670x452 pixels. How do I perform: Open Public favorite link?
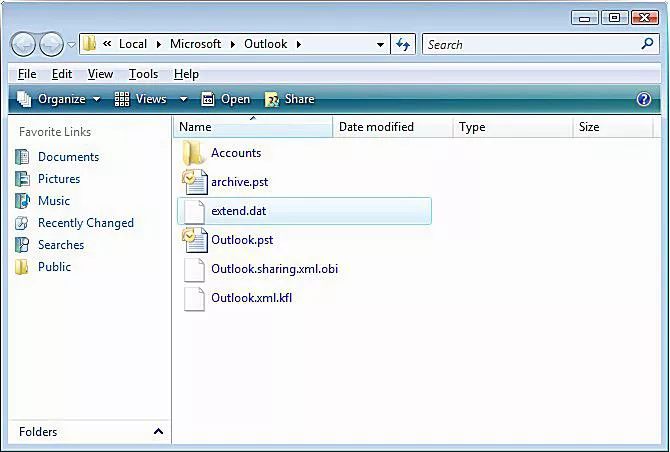[54, 267]
